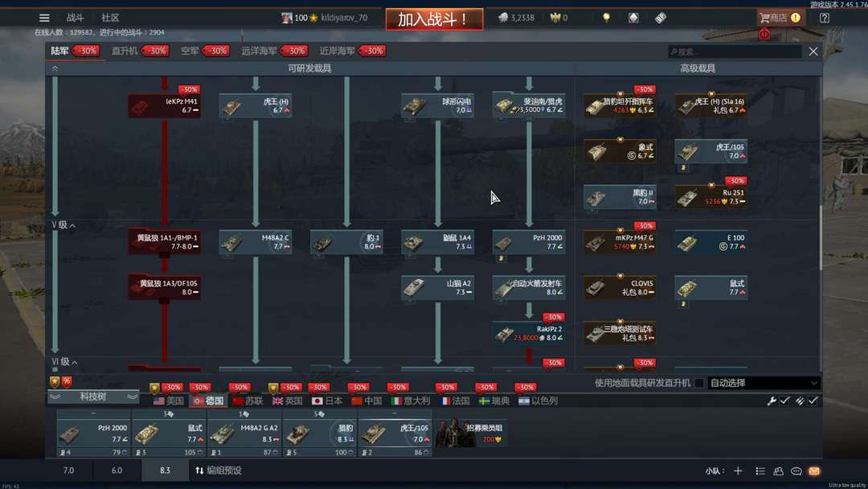Select the 黑豹 II tank icon
This screenshot has width=868, height=489.
coord(620,196)
